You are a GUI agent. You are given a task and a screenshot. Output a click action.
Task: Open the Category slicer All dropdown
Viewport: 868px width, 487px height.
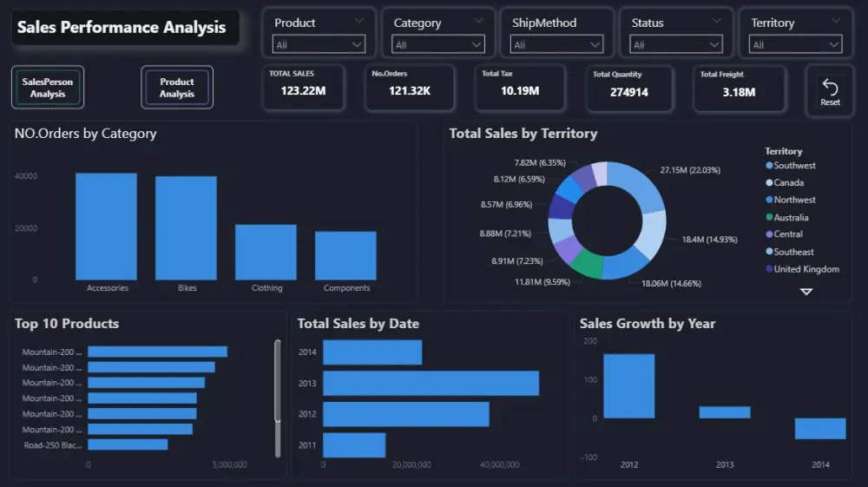coord(437,45)
